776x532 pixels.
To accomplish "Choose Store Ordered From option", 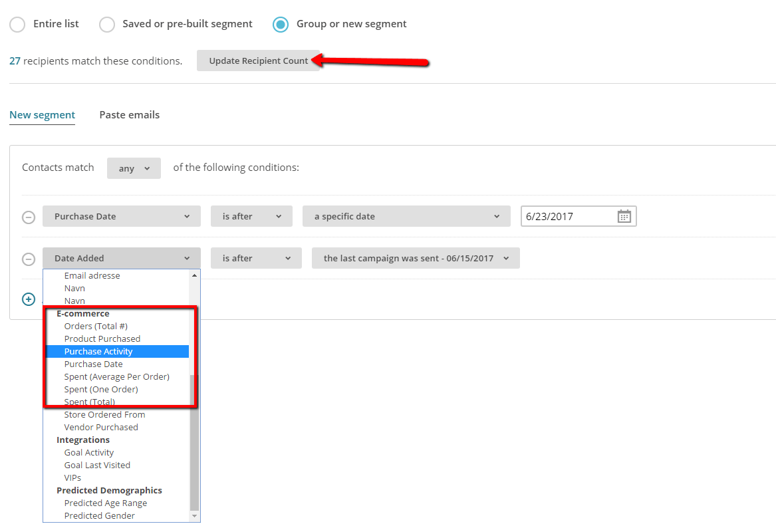I will click(104, 415).
